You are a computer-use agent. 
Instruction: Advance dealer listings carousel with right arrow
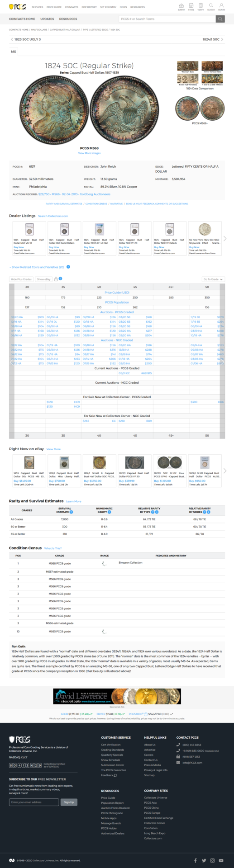225,238
